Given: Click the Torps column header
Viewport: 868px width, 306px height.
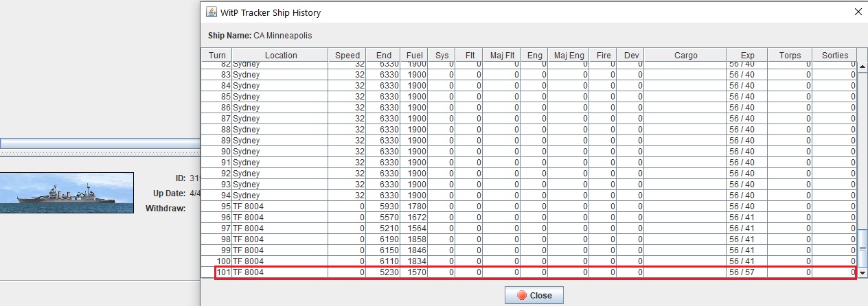Looking at the screenshot, I should [790, 56].
